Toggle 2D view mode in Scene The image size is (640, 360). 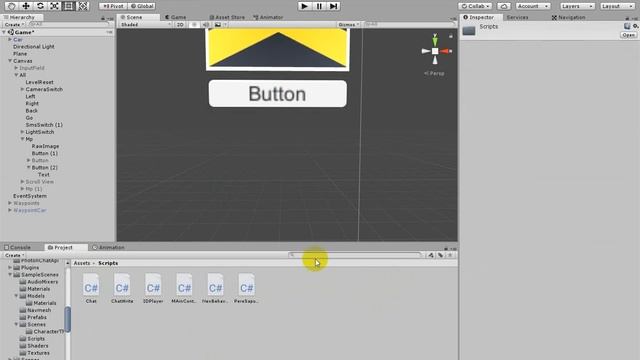click(180, 24)
